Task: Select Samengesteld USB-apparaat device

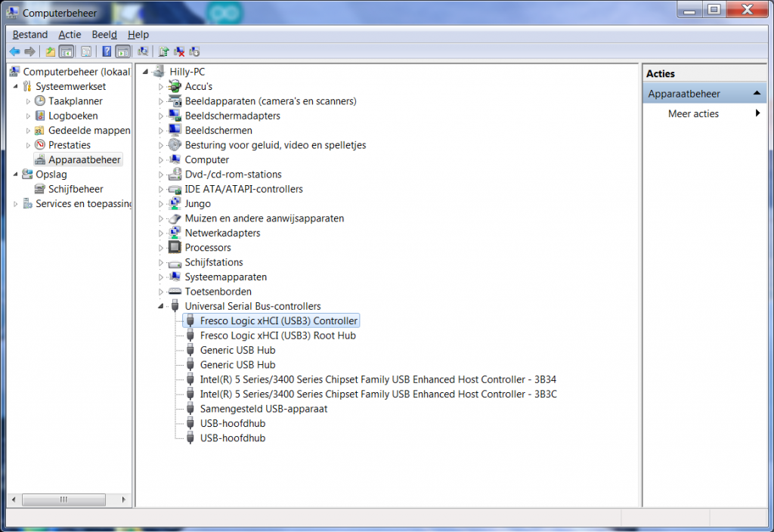Action: click(263, 409)
